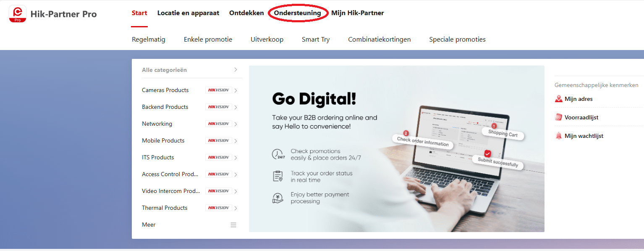Click Hikvision logo beside Networking
Image resolution: width=644 pixels, height=251 pixels.
219,124
